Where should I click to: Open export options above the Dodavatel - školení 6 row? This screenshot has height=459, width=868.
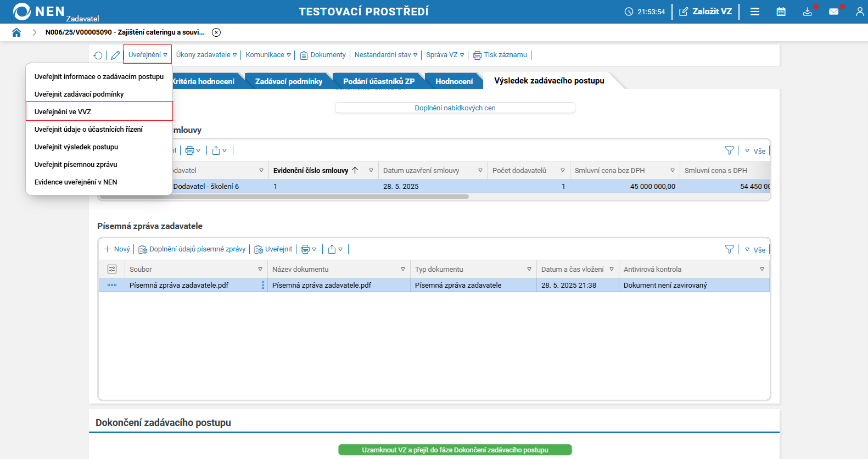(220, 150)
